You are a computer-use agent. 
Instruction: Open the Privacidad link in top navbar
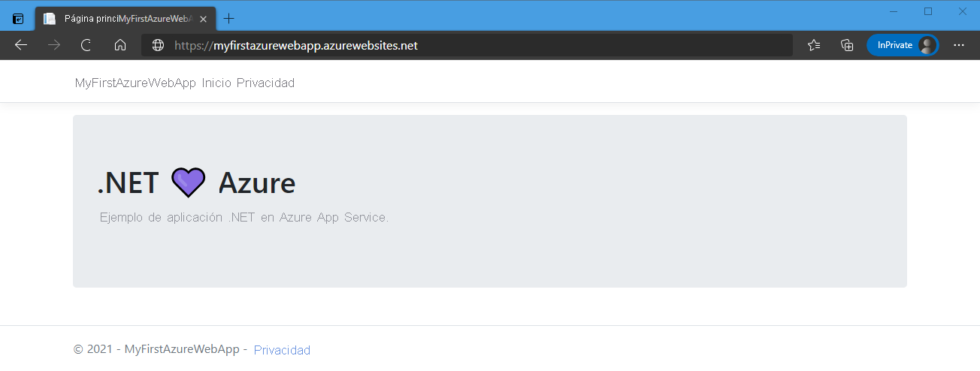265,83
